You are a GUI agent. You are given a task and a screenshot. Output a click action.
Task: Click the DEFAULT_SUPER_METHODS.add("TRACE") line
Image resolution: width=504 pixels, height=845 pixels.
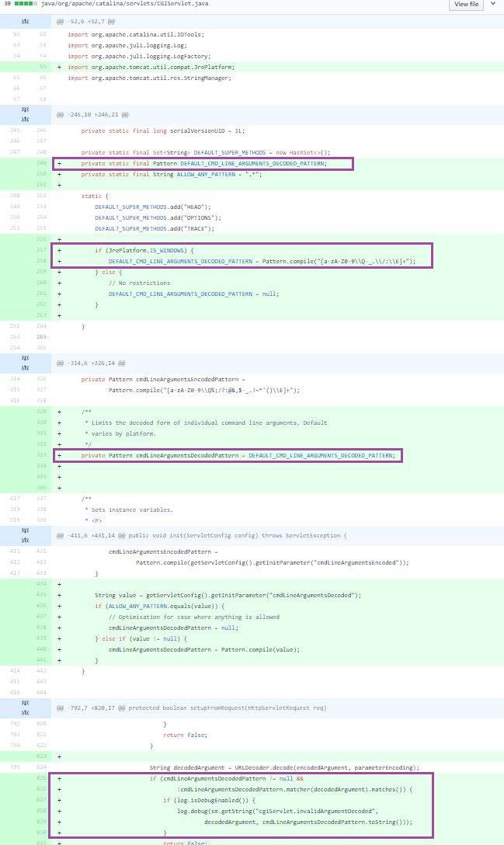point(155,229)
